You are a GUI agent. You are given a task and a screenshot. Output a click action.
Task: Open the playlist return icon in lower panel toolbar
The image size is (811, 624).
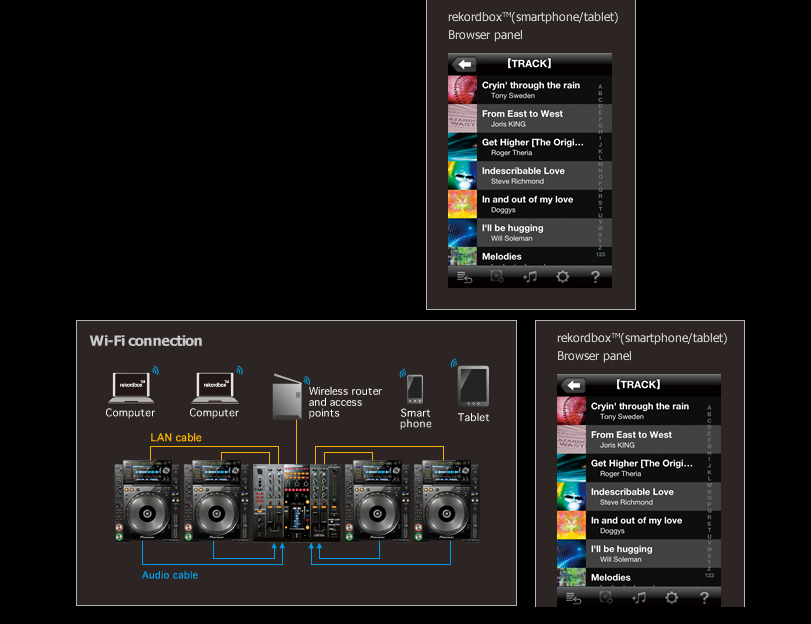coord(574,598)
